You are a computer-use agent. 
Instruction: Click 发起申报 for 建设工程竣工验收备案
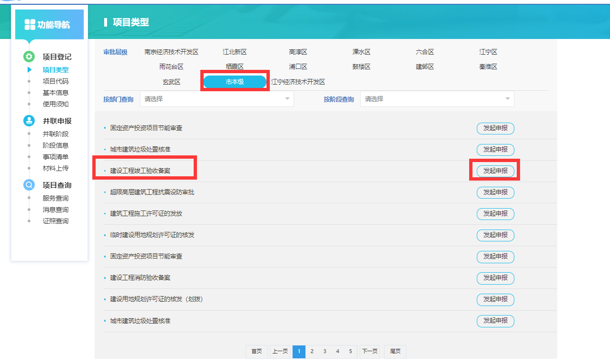click(x=495, y=171)
